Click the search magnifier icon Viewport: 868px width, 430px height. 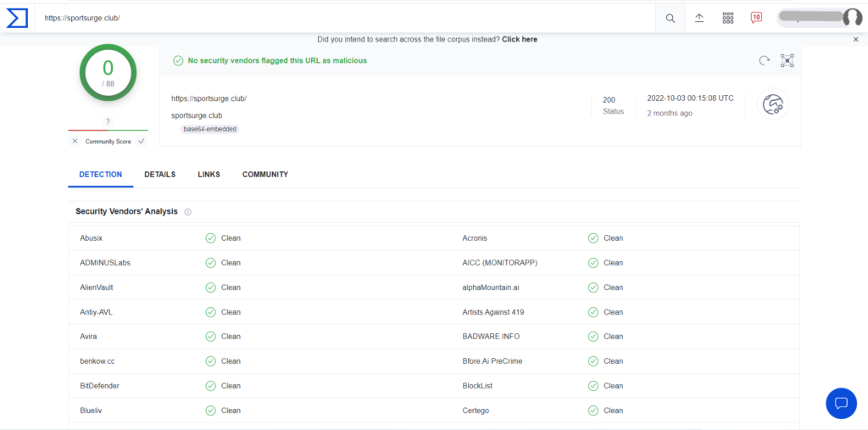[670, 18]
